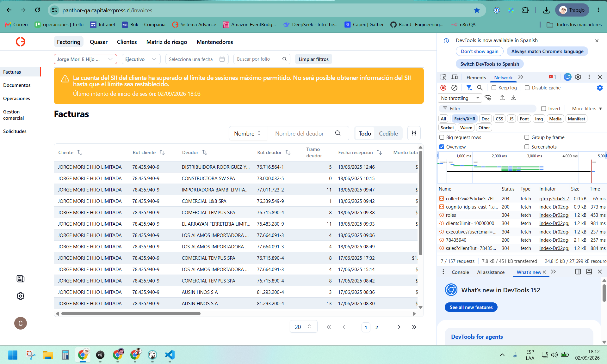Viewport: 607px width, 364px height.
Task: Click the Limpiar filtros button
Action: click(x=313, y=59)
